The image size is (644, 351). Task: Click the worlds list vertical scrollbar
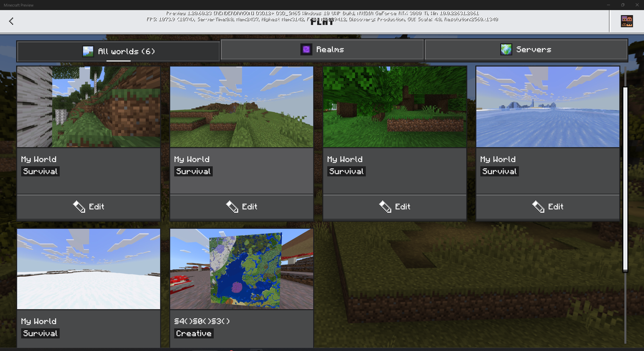pos(625,179)
